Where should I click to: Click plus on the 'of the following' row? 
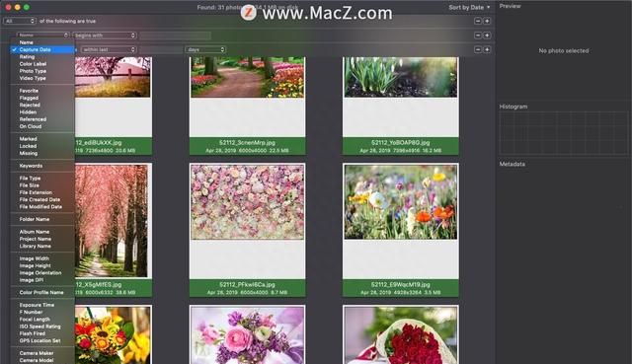coord(487,21)
